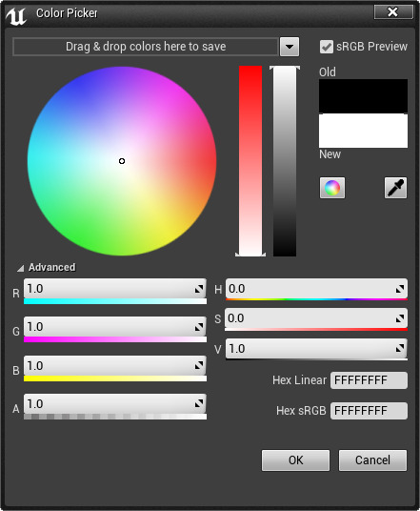This screenshot has height=511, width=420.
Task: Click the arrow icon in S field
Action: tap(400, 318)
